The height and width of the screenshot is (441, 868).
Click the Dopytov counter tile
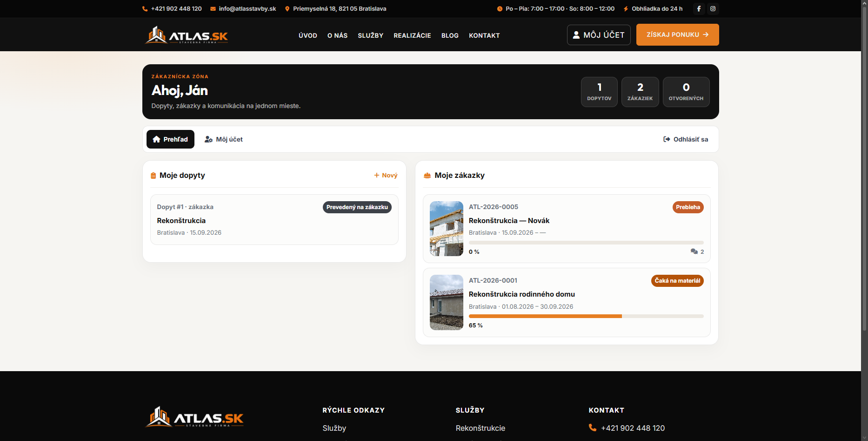(x=599, y=92)
